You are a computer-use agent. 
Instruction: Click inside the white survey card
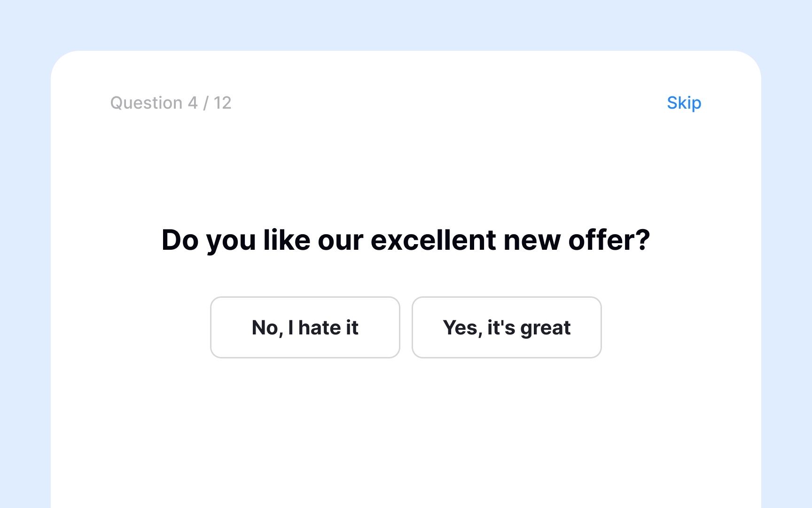[406, 423]
